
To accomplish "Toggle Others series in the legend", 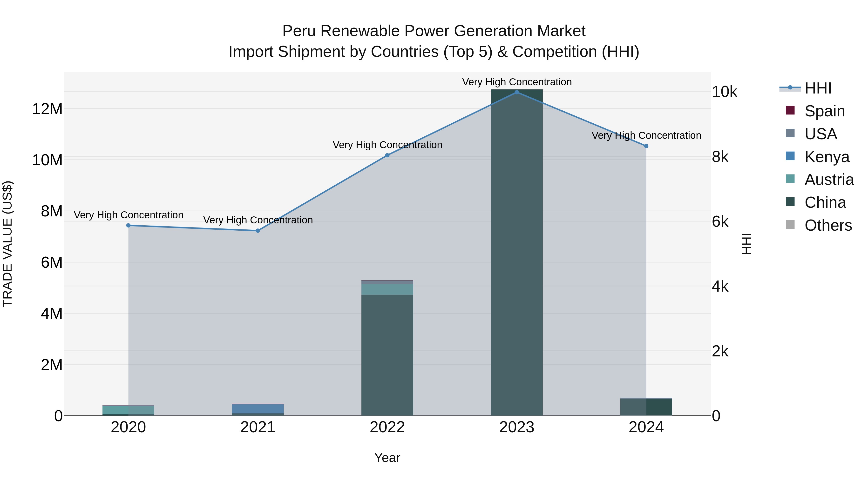I will (x=819, y=225).
